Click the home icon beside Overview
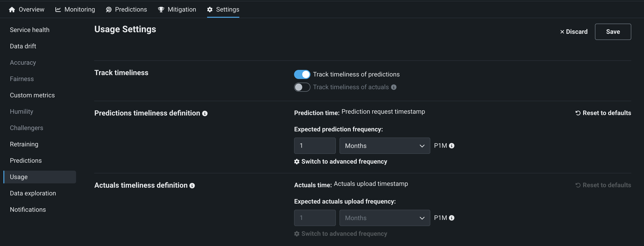The width and height of the screenshot is (644, 246). coord(12,10)
